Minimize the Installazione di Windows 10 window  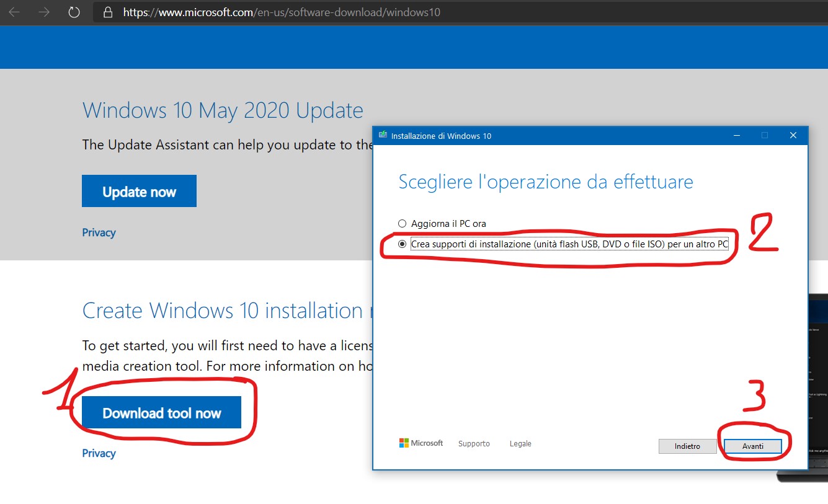pyautogui.click(x=736, y=135)
